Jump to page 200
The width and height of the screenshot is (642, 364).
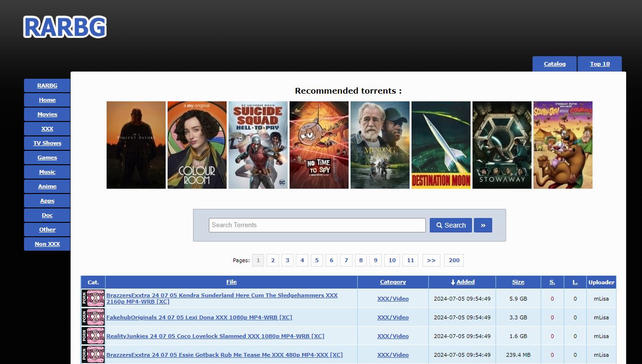453,260
